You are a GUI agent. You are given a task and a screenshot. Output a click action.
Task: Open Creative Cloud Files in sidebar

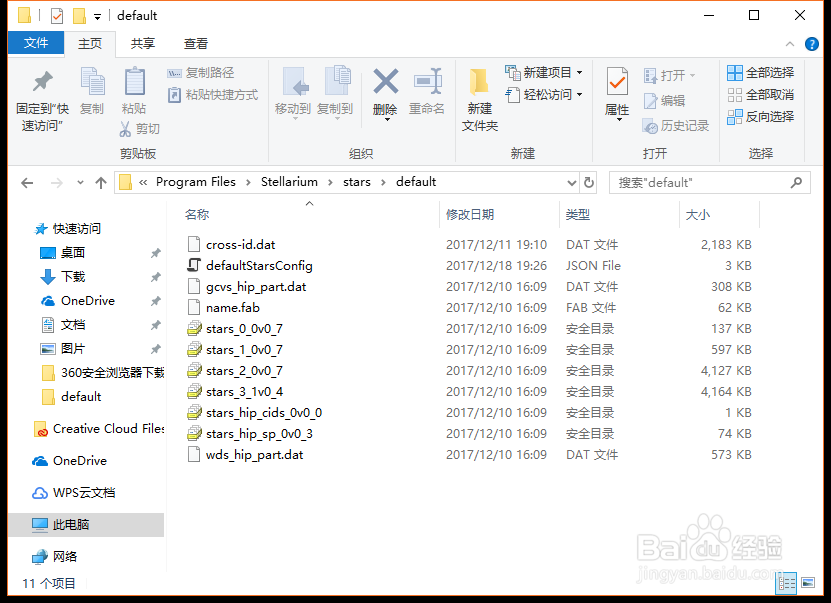tap(99, 429)
